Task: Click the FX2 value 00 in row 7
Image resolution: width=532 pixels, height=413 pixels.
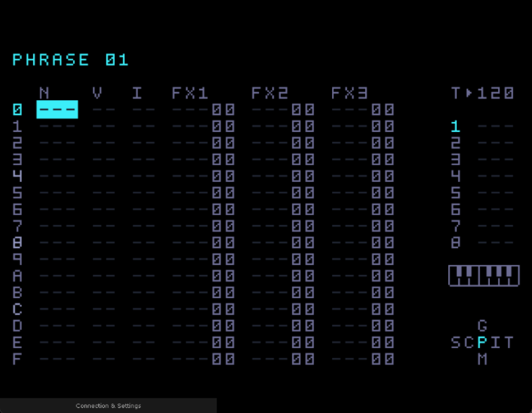Action: click(x=302, y=227)
